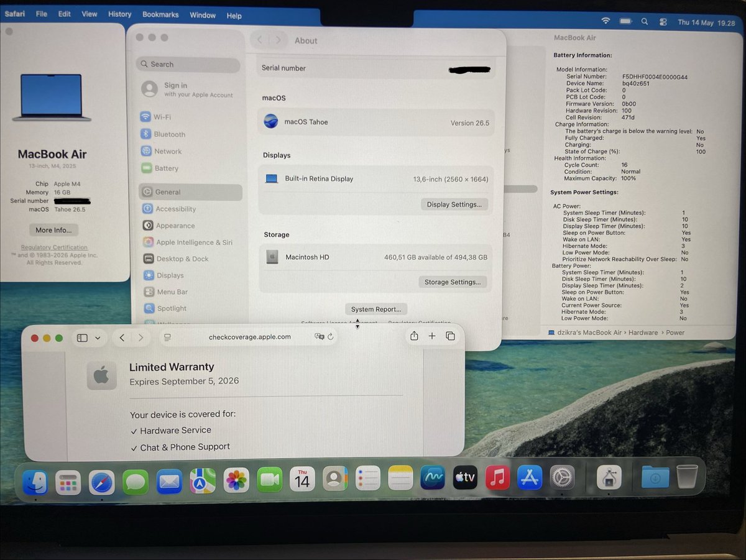Open the File menu
746x560 pixels.
tap(42, 14)
